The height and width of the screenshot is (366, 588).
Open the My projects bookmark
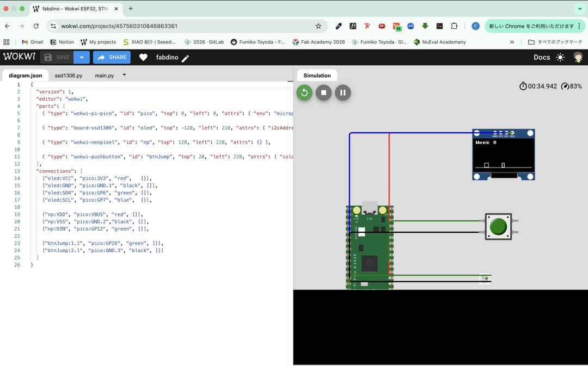[x=98, y=42]
